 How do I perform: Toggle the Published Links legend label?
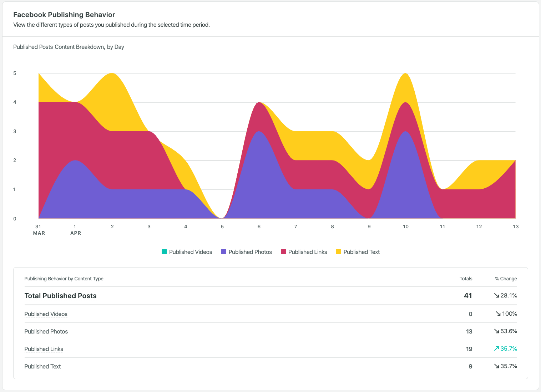click(308, 252)
